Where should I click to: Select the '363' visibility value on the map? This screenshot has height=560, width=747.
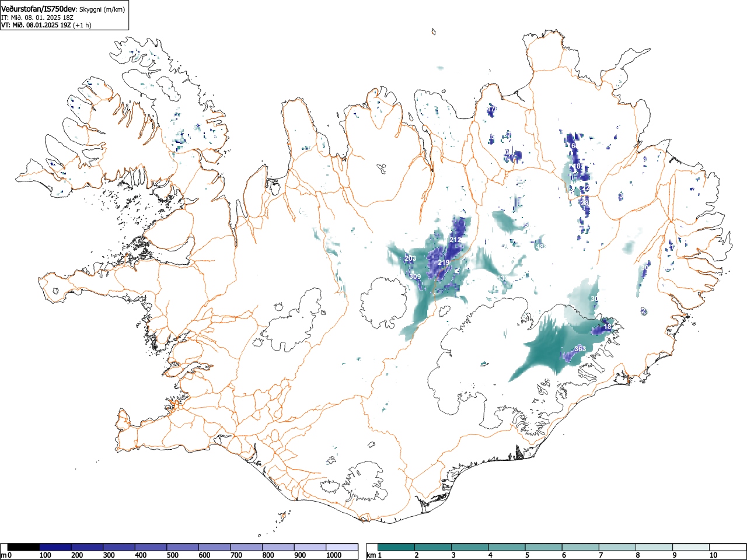pyautogui.click(x=580, y=349)
